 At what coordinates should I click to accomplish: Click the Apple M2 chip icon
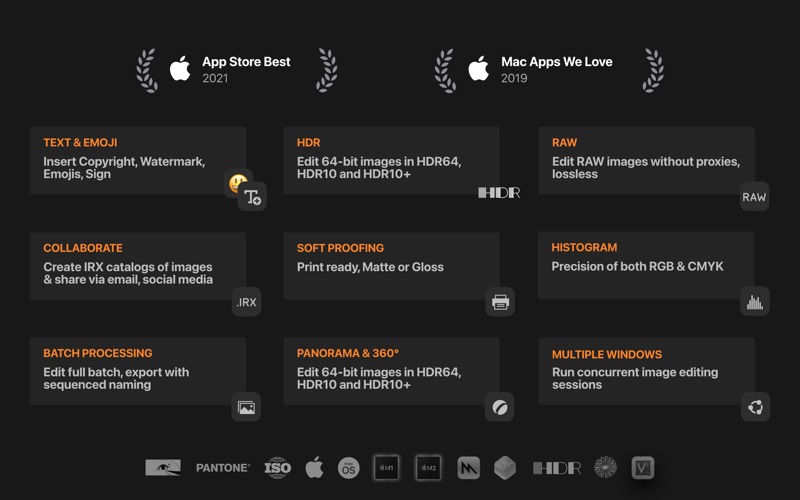[x=428, y=467]
